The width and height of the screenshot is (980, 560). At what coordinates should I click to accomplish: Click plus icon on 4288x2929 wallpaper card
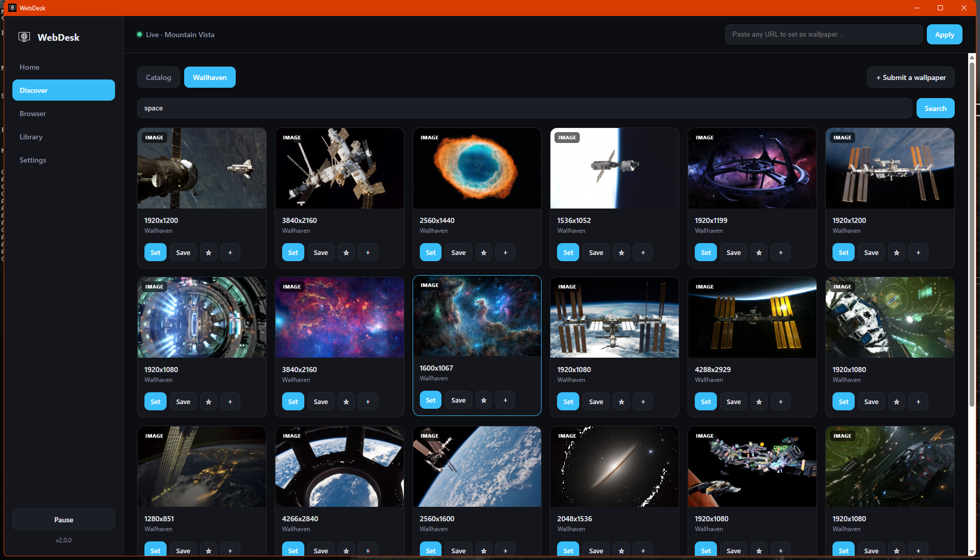(781, 402)
